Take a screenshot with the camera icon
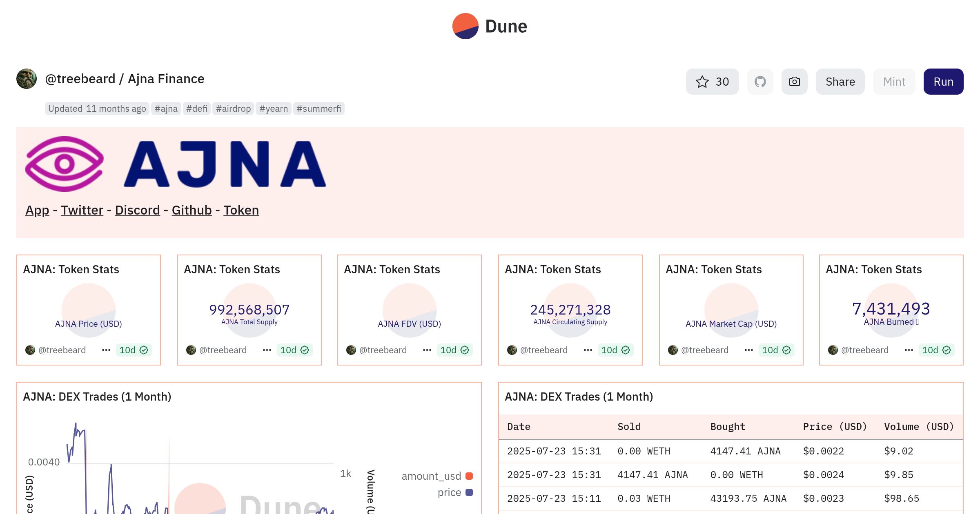The height and width of the screenshot is (514, 980). 795,82
